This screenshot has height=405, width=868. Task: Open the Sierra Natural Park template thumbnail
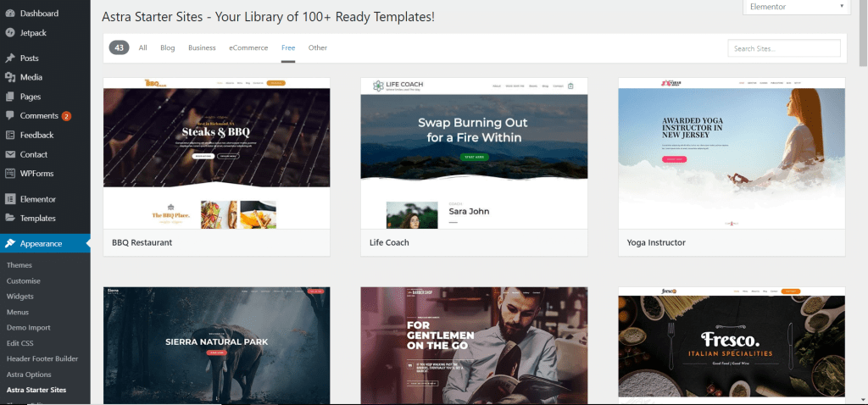(216, 345)
